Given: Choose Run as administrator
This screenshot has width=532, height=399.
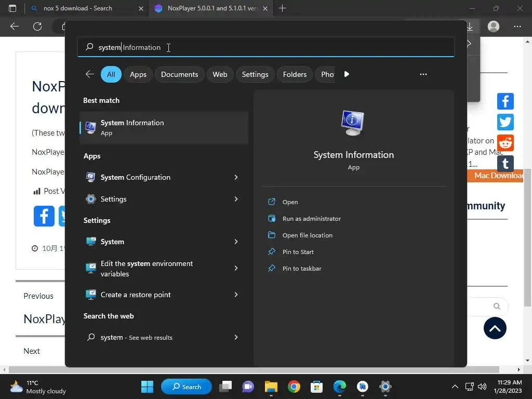Looking at the screenshot, I should point(312,219).
